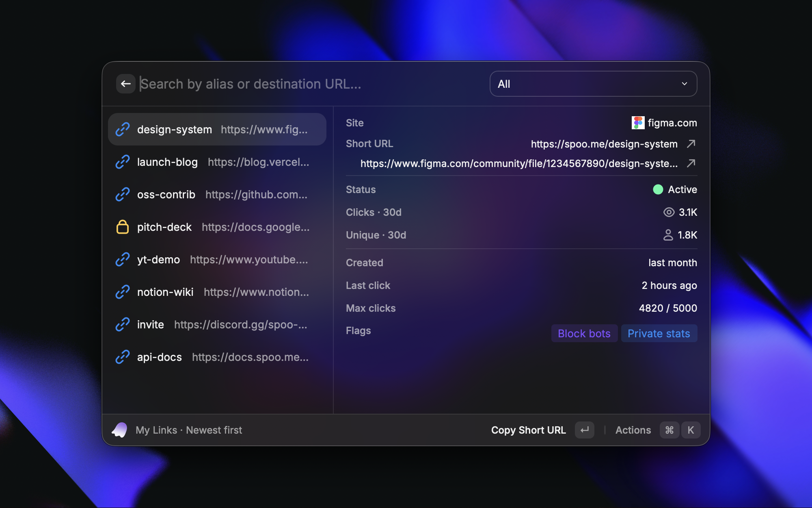Click the link icon beside design-system
Image resolution: width=812 pixels, height=508 pixels.
(x=122, y=129)
